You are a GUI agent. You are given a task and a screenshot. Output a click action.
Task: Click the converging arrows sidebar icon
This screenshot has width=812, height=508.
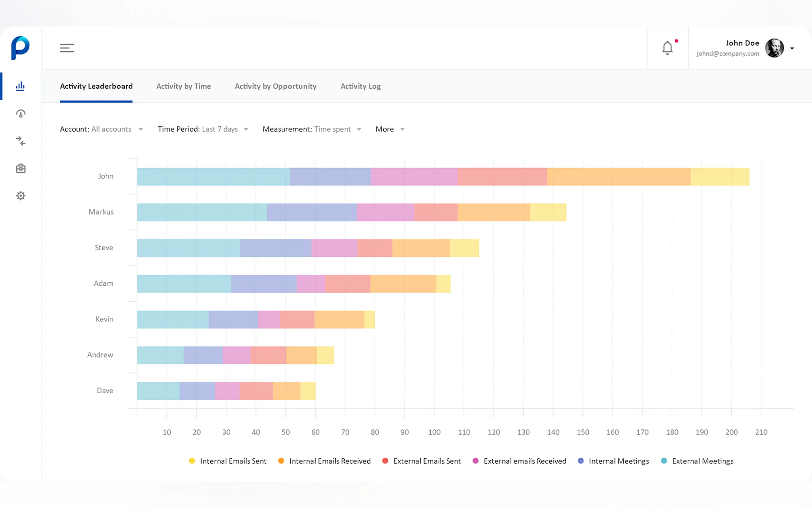point(20,141)
